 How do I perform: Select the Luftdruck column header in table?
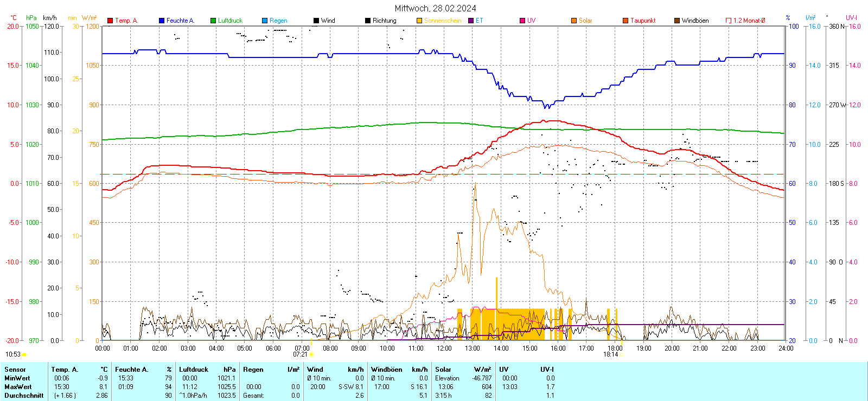(x=194, y=370)
